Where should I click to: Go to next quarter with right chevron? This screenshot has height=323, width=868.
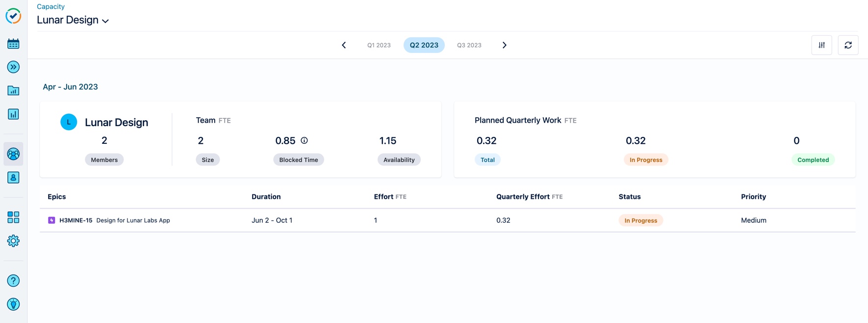pyautogui.click(x=504, y=45)
